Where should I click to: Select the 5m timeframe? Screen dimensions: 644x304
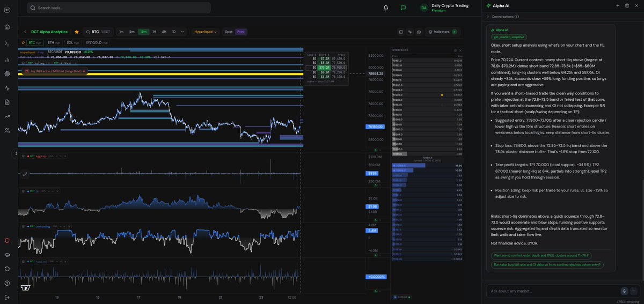click(131, 32)
